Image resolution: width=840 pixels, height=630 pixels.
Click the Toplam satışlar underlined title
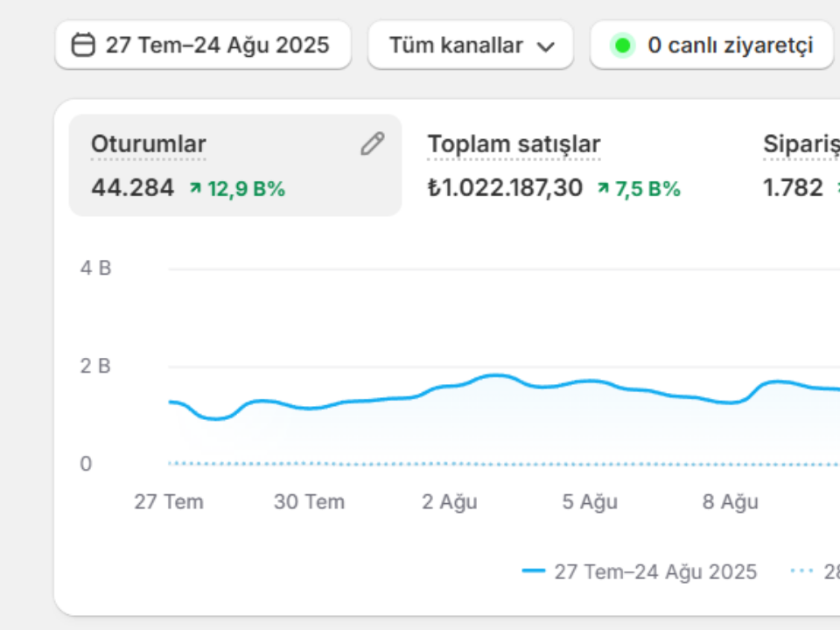(514, 144)
